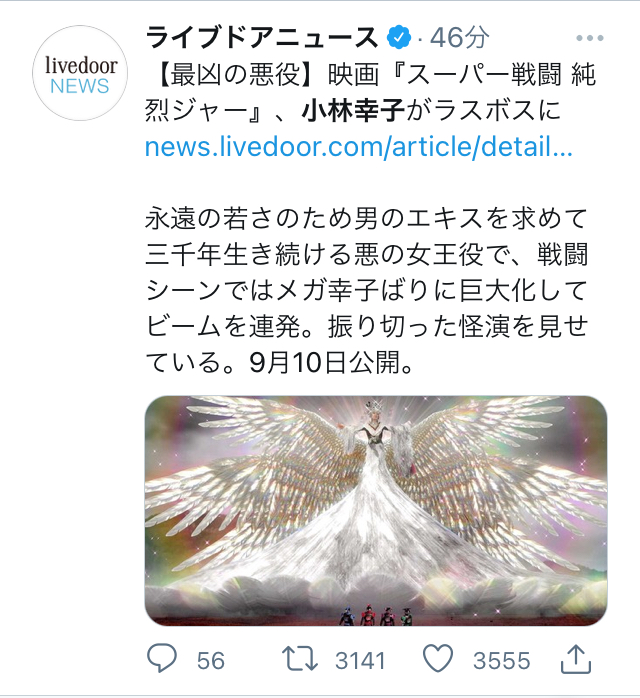This screenshot has height=698, width=640.
Task: Click the movie title スーパー戦闘 text
Action: click(484, 74)
